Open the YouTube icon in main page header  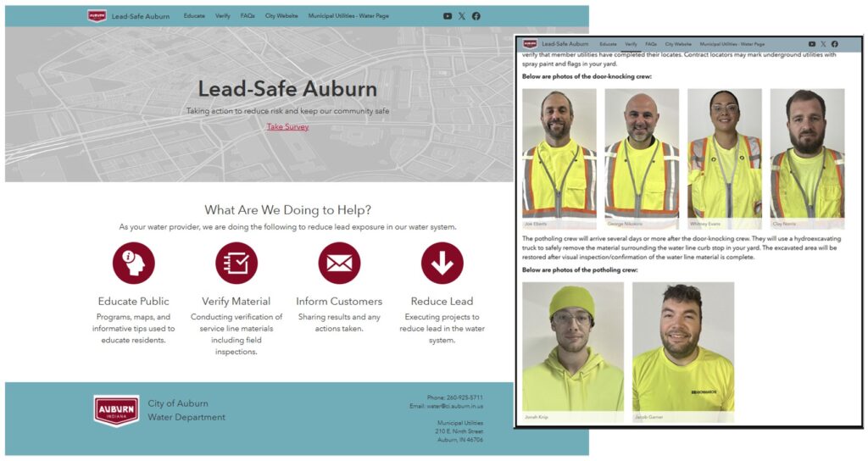448,16
